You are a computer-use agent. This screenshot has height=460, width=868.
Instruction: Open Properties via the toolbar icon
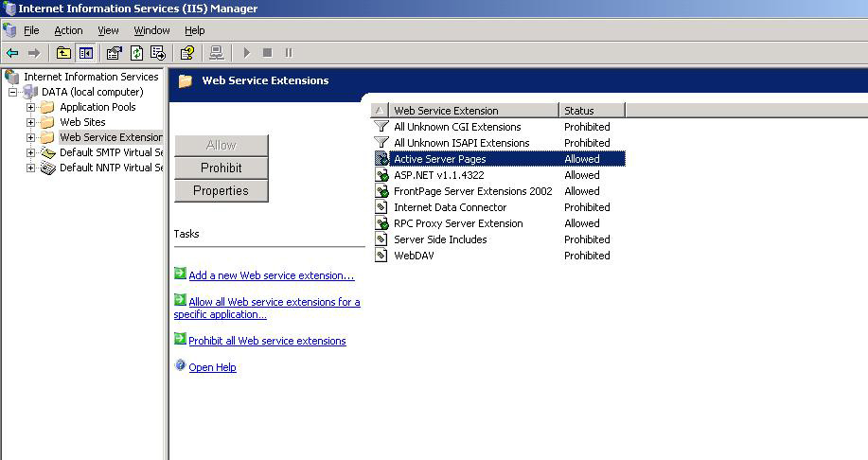click(x=114, y=53)
